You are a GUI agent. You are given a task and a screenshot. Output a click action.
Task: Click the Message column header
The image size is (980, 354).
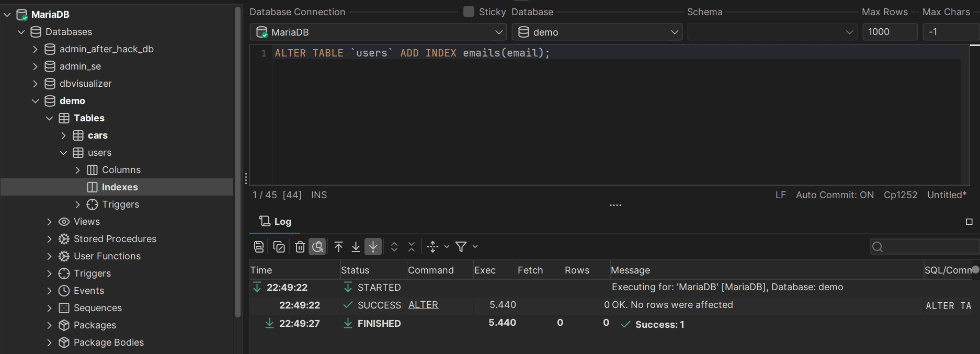(x=766, y=270)
